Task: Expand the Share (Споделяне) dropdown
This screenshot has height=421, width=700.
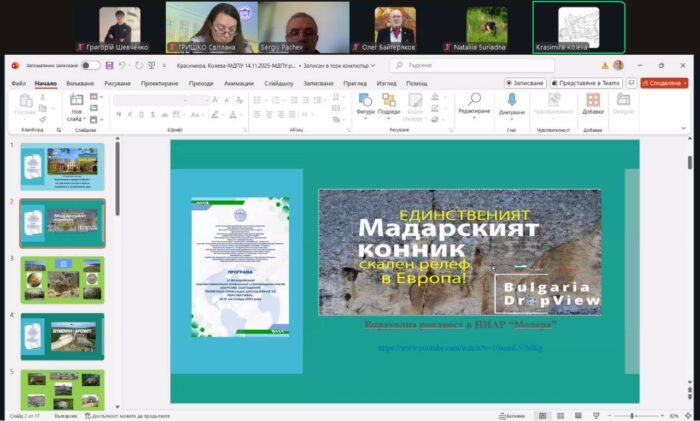Action: (x=684, y=83)
